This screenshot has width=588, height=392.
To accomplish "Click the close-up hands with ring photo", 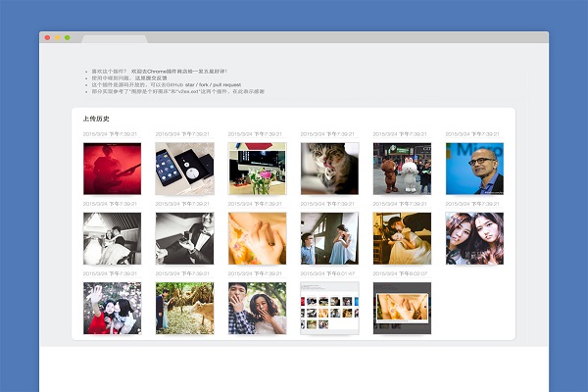I will [x=257, y=238].
